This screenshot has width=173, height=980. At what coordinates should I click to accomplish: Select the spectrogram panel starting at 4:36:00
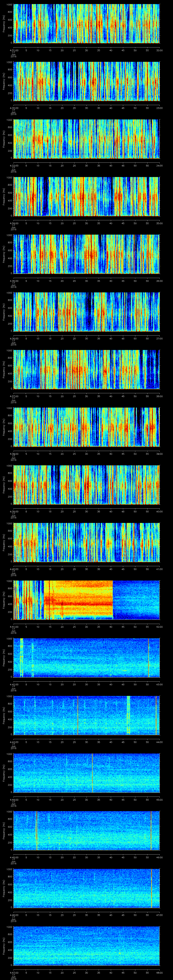click(x=87, y=312)
